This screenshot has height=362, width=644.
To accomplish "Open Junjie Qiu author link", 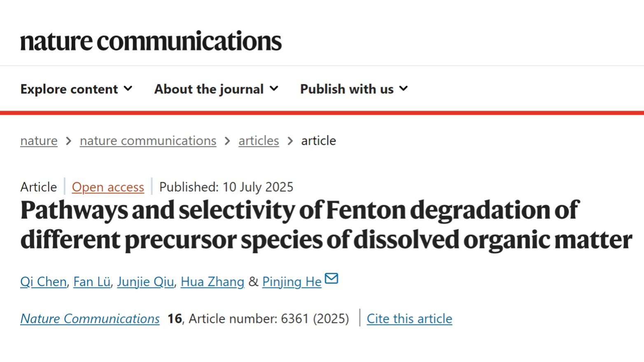I will point(145,282).
